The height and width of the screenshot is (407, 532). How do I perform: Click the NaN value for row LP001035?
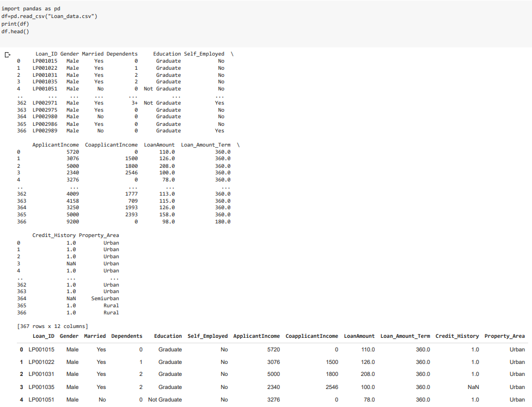pos(472,387)
